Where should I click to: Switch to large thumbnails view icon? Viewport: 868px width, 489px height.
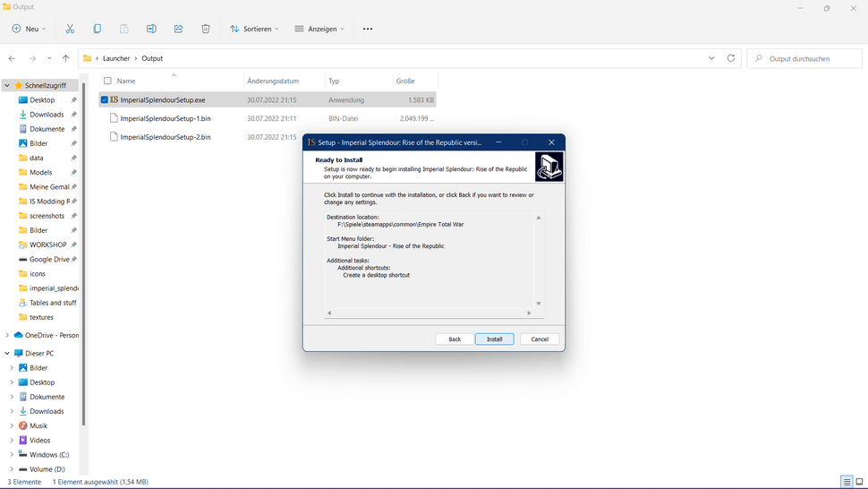tap(860, 482)
